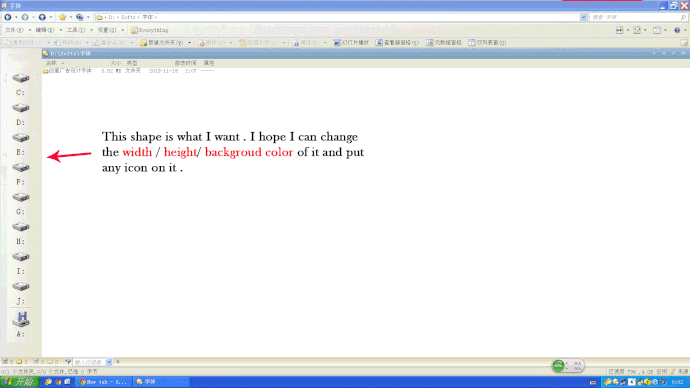Select drive J: in the drive sidebar
This screenshot has width=690, height=388.
21,293
